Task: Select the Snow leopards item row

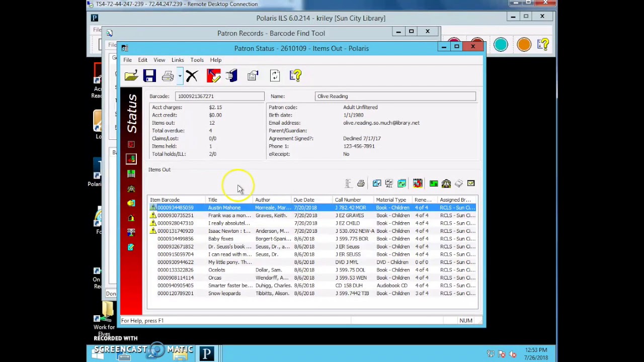Action: point(312,293)
